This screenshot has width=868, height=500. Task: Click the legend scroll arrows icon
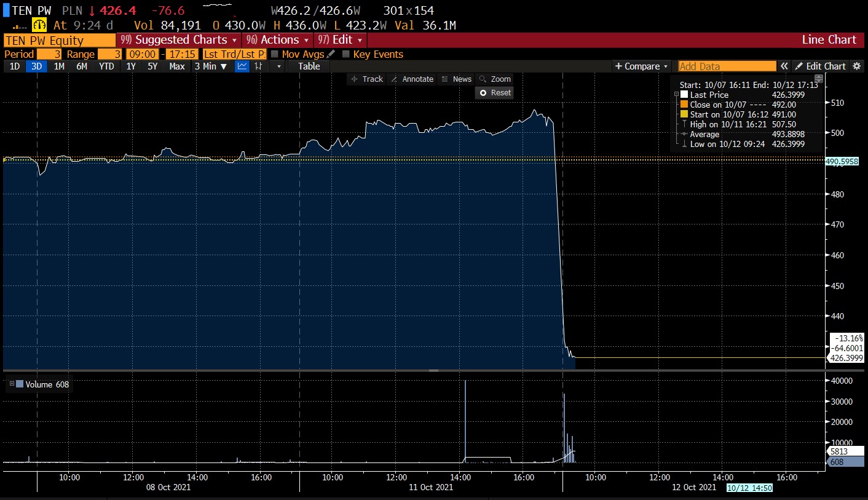coord(818,79)
